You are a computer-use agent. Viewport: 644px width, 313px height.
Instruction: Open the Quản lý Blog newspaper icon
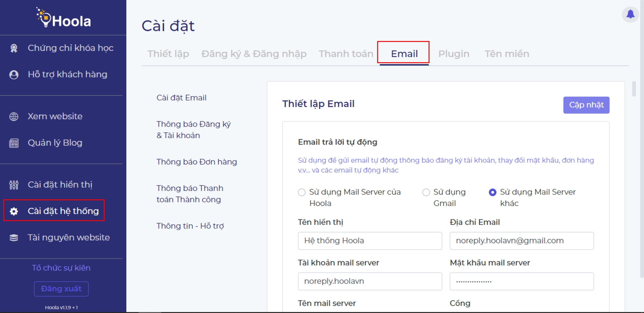(14, 143)
